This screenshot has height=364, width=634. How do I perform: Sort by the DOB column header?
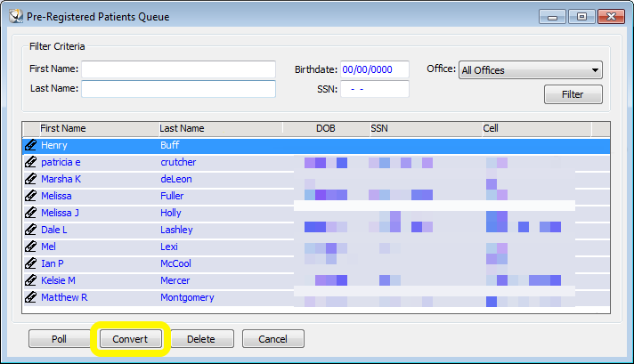pyautogui.click(x=326, y=128)
